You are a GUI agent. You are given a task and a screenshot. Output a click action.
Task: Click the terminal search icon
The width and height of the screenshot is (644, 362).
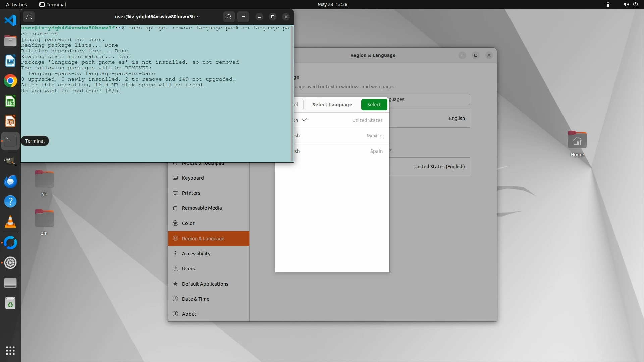tap(229, 17)
